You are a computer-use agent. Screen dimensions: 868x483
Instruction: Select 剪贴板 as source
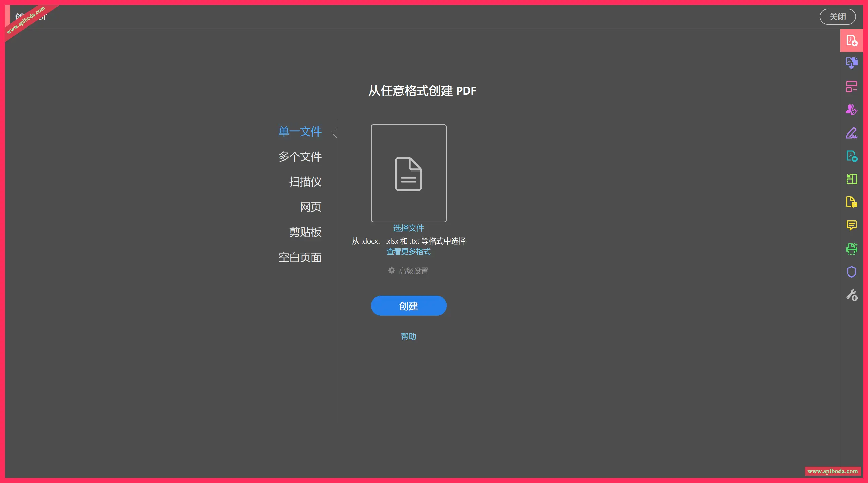tap(305, 232)
